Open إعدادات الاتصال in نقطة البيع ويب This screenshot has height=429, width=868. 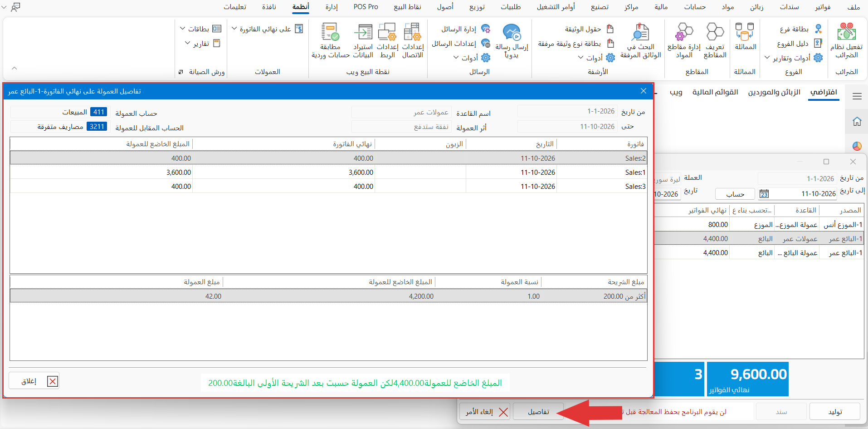pyautogui.click(x=413, y=41)
